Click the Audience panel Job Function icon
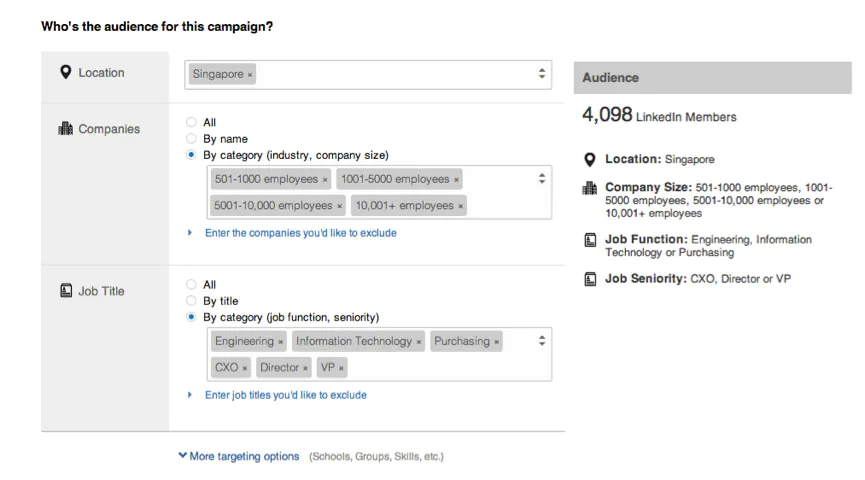Screen dimensions: 865x480 point(590,240)
